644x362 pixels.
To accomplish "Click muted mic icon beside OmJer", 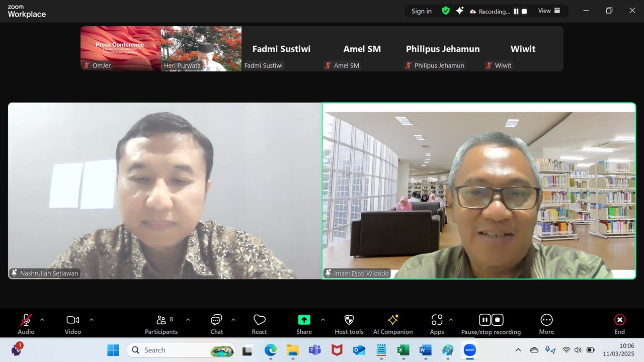I will [87, 65].
